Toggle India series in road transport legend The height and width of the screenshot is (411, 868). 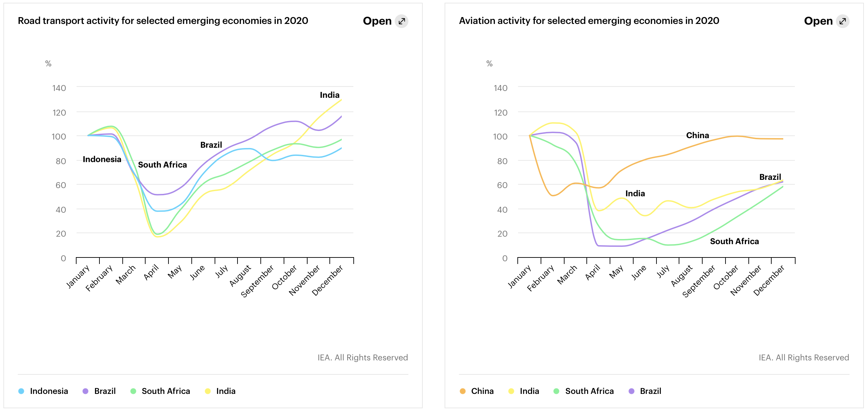point(226,391)
